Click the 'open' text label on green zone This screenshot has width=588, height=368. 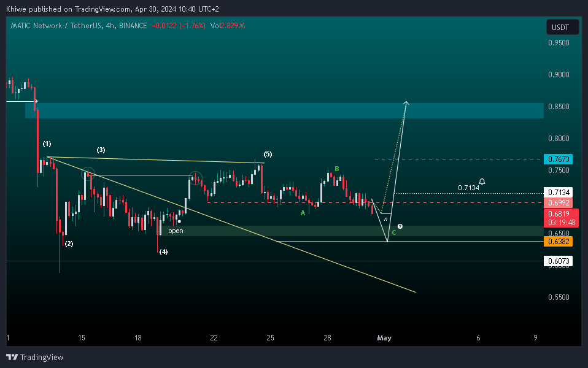click(x=176, y=231)
